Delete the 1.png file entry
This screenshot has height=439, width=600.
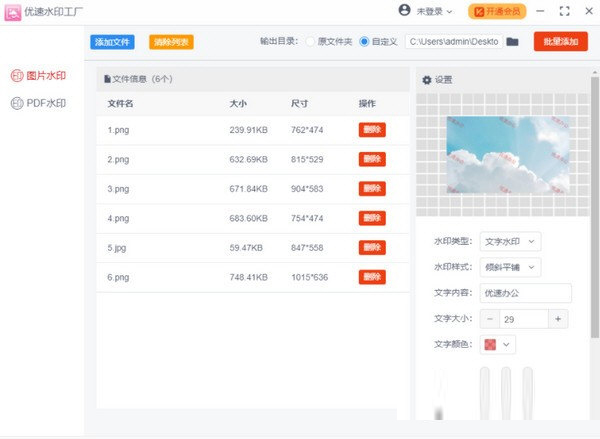click(x=372, y=130)
